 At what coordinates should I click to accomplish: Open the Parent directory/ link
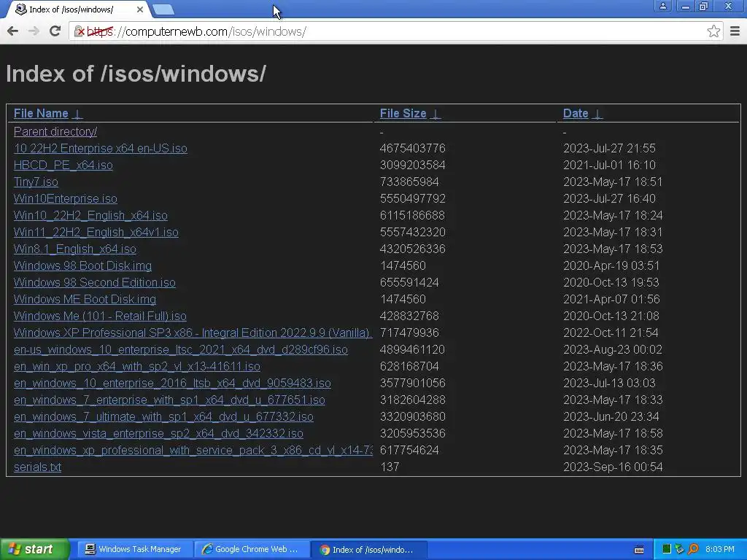pyautogui.click(x=55, y=131)
